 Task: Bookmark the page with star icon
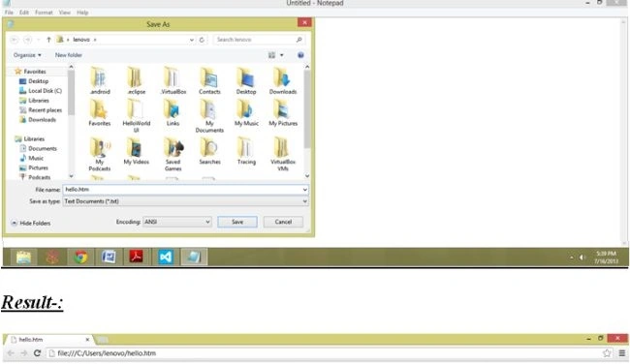coord(607,353)
